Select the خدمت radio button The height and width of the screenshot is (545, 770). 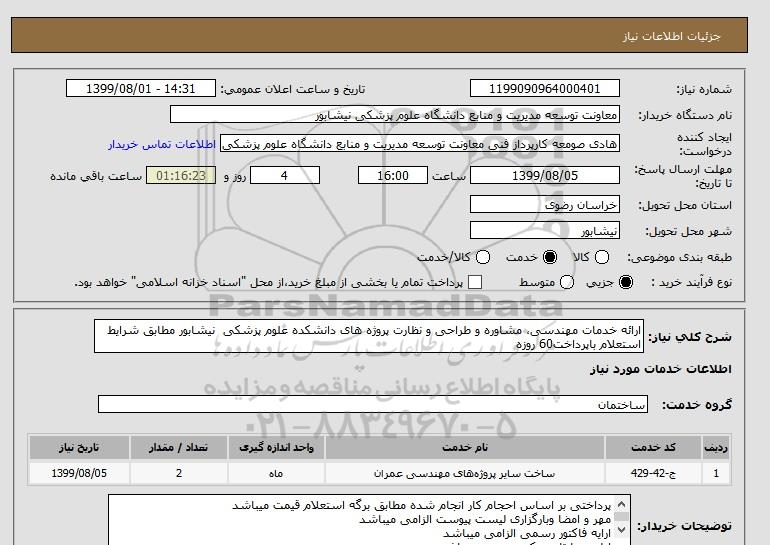point(550,257)
